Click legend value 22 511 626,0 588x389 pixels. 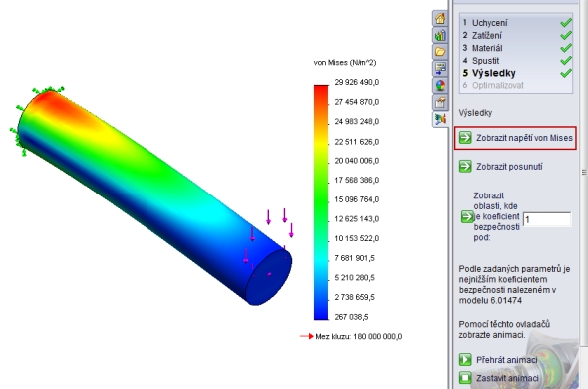coord(356,142)
